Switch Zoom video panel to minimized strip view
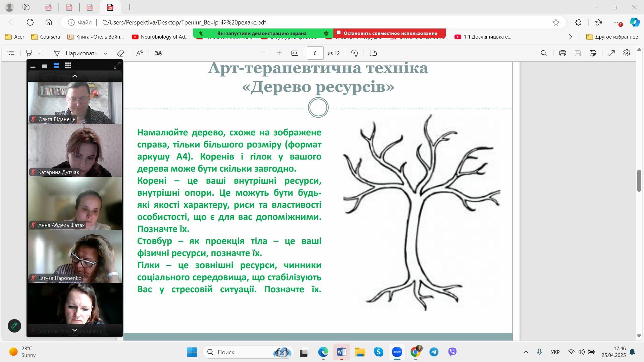Screen dimensions: 644x362 (33, 66)
